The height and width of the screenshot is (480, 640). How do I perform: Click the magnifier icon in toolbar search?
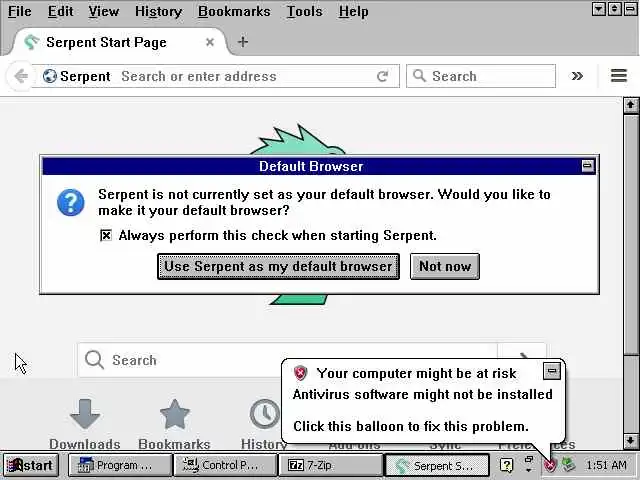pos(419,76)
